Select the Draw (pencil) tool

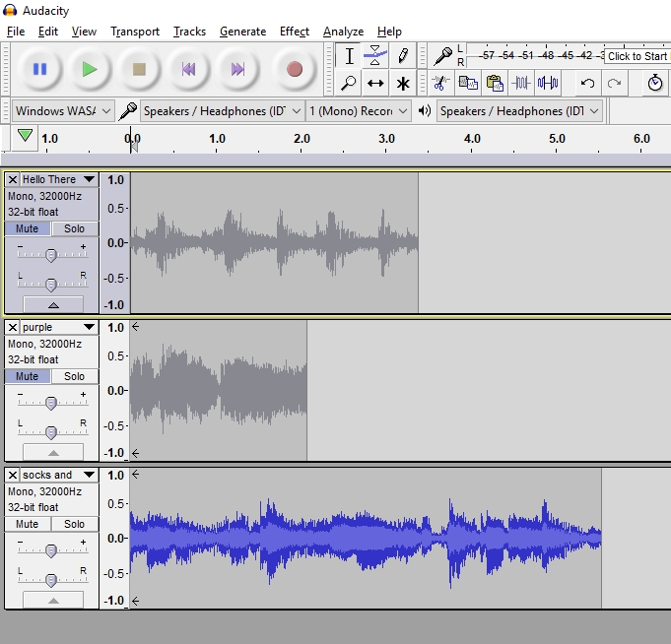(x=402, y=56)
